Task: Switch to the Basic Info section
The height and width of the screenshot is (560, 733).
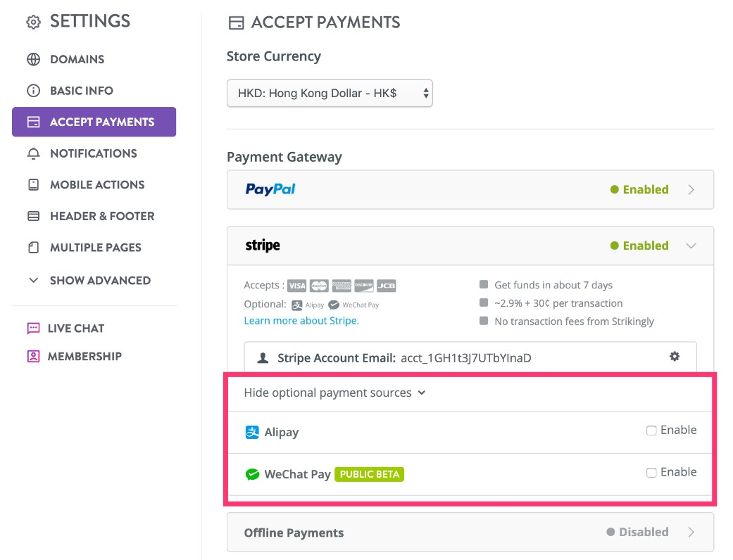Action: point(81,90)
